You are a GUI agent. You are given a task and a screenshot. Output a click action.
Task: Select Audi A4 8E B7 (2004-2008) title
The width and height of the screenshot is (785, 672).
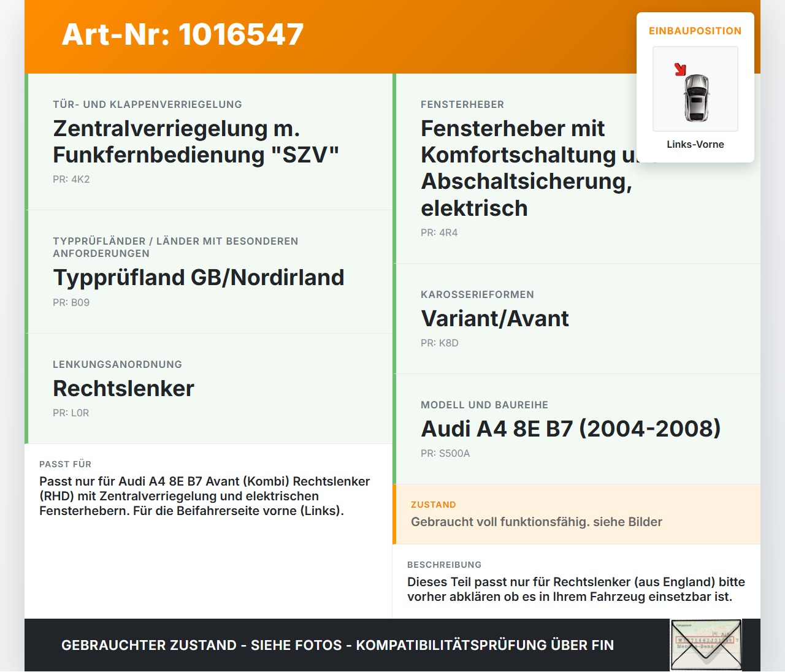(571, 429)
